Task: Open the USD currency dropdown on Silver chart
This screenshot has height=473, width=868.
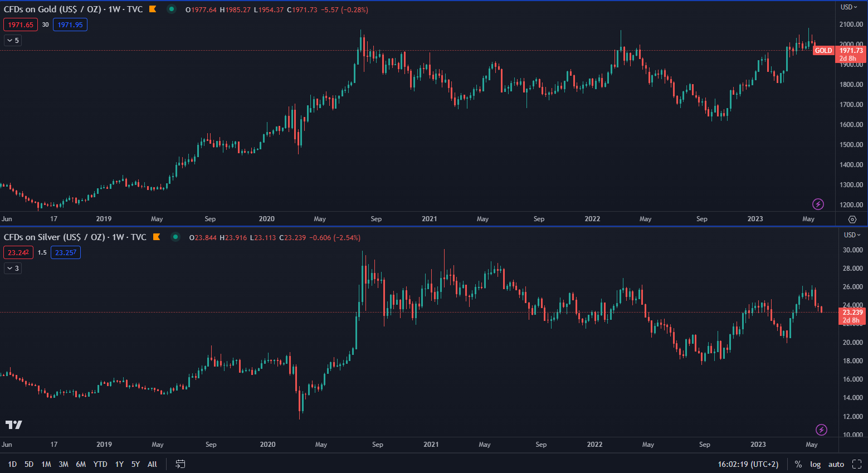Action: pos(852,235)
